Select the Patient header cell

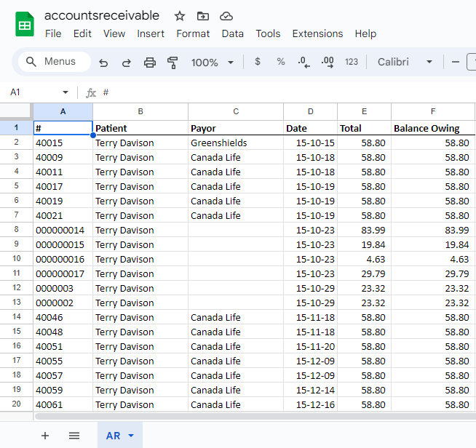click(x=140, y=128)
